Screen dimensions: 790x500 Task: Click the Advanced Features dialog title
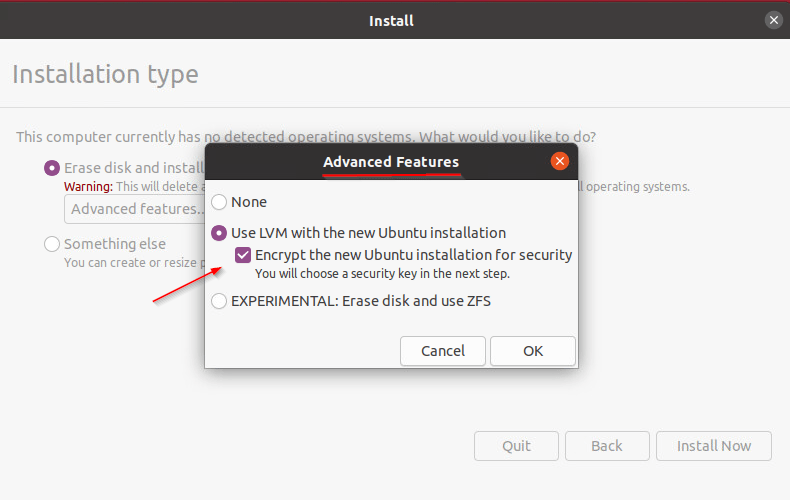click(x=391, y=161)
